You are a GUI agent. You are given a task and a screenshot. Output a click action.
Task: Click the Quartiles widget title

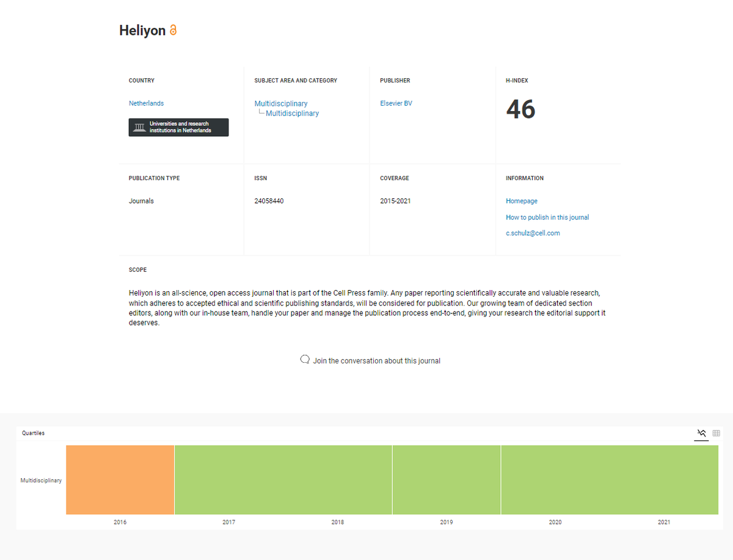[33, 433]
